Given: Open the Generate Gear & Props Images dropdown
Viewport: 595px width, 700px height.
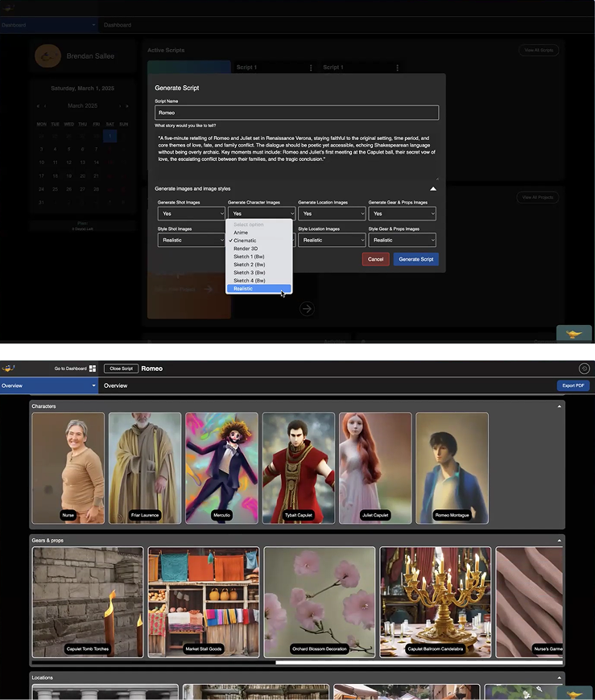Looking at the screenshot, I should click(x=402, y=214).
